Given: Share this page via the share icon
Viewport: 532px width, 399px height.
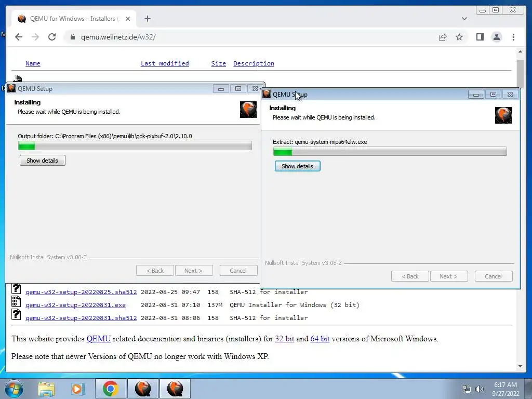Looking at the screenshot, I should point(443,37).
